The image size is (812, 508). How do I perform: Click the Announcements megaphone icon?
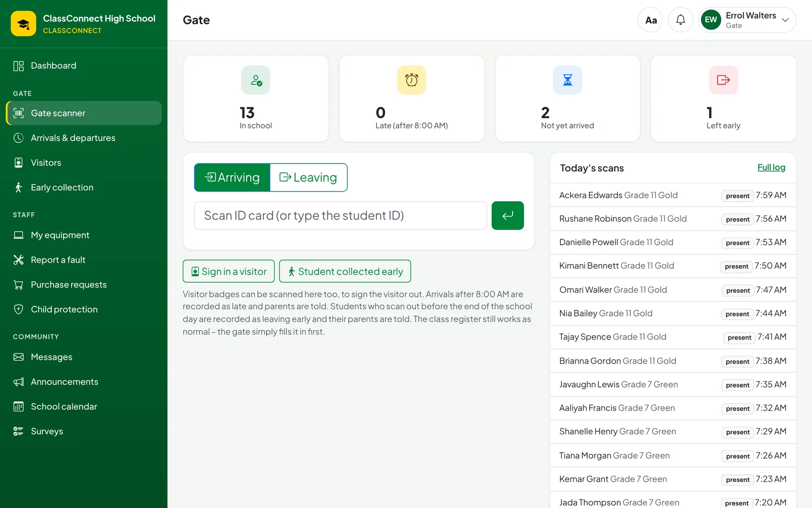19,382
